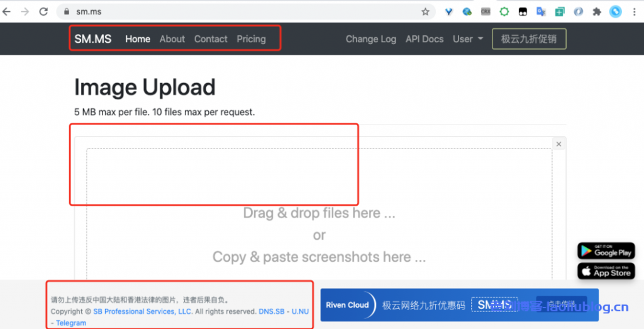Open the U.NU footer link
The width and height of the screenshot is (644, 329).
[x=300, y=311]
